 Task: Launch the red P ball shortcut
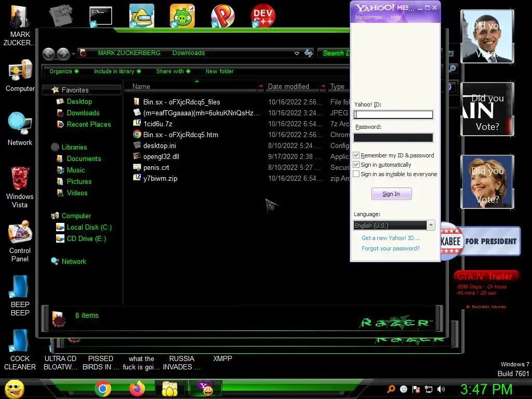coord(222,16)
